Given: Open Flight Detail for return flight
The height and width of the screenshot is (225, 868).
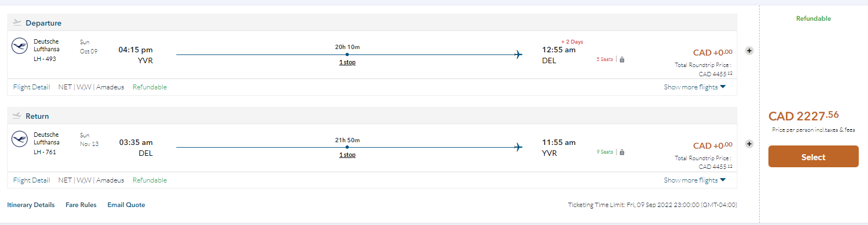Looking at the screenshot, I should click(32, 180).
